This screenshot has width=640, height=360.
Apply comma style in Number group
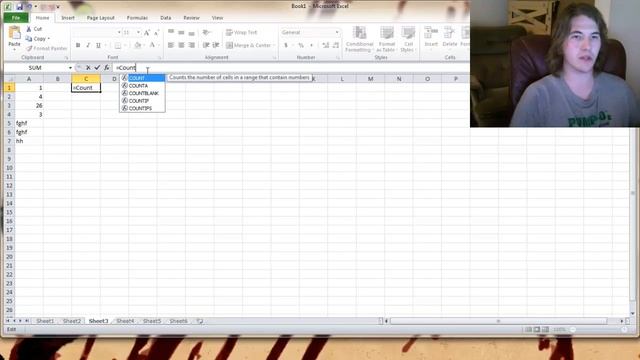point(311,45)
